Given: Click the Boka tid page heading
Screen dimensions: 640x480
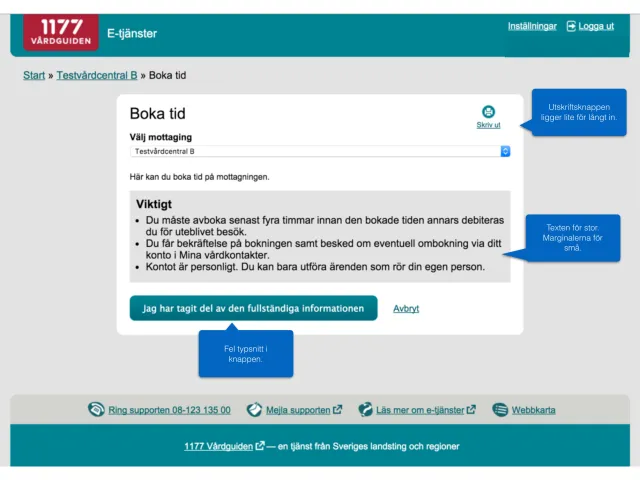Looking at the screenshot, I should pyautogui.click(x=158, y=113).
